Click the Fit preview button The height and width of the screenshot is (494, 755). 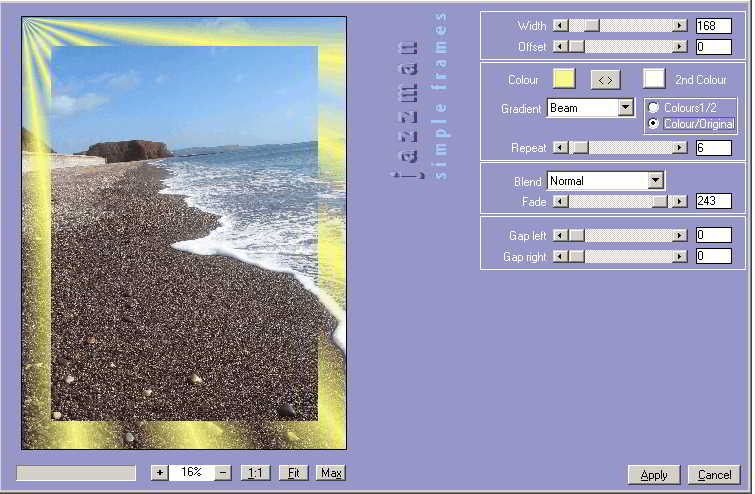[294, 473]
